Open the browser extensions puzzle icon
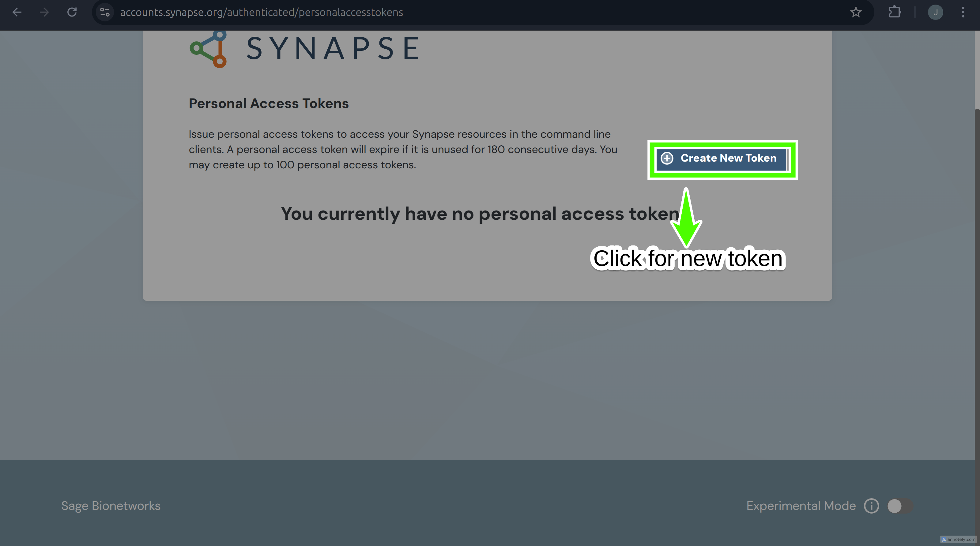Screen dimensions: 980x546 coord(895,12)
